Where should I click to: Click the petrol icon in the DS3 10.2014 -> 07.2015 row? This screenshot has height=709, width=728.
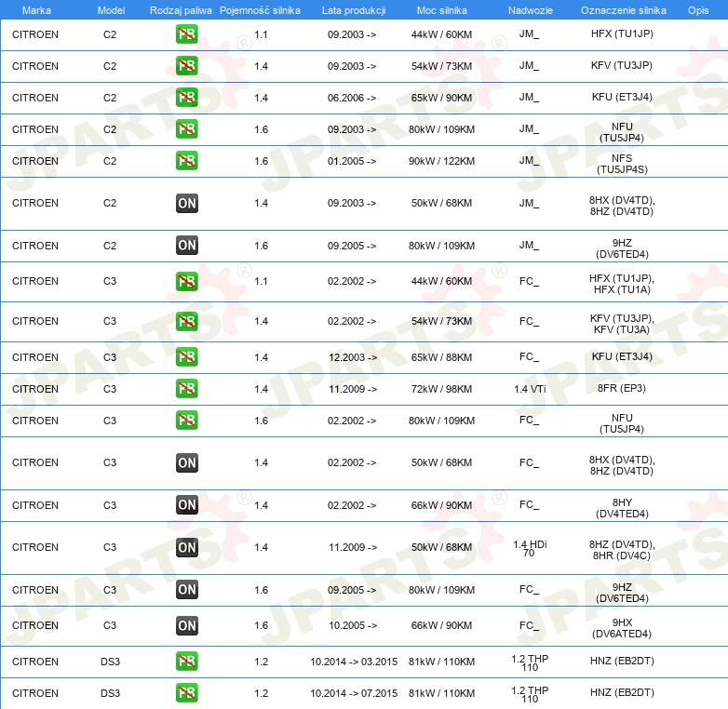[x=186, y=693]
